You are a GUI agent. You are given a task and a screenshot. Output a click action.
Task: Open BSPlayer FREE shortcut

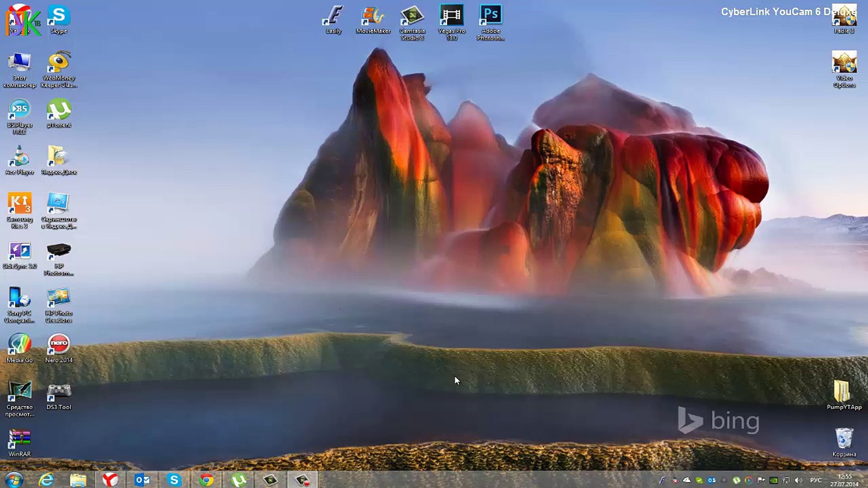pyautogui.click(x=19, y=117)
